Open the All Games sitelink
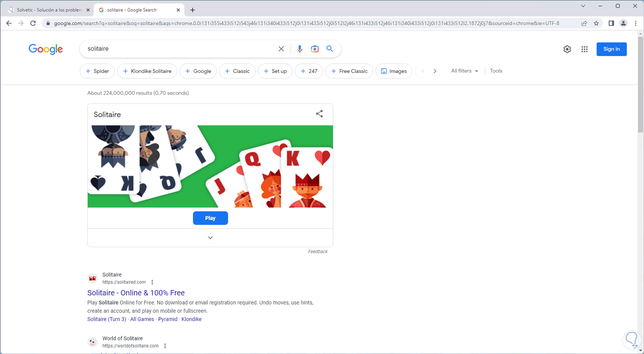 coord(142,319)
